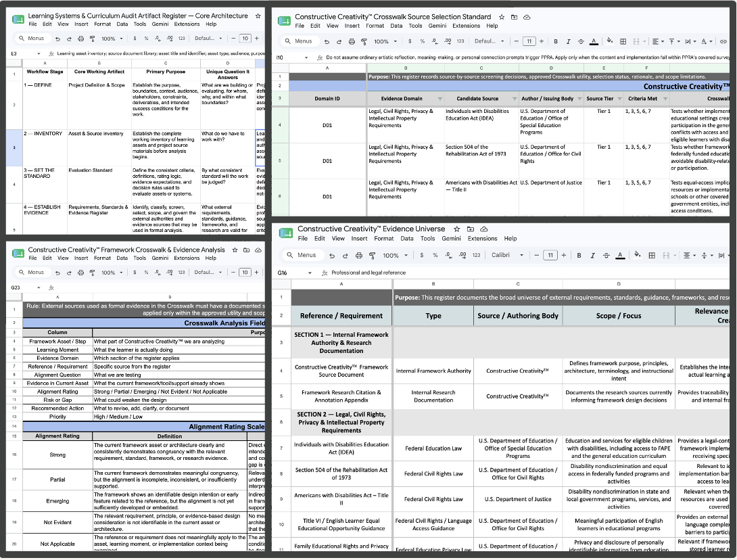
Task: Open zoom 100% dropdown in Source Selection Standard
Action: [x=385, y=41]
